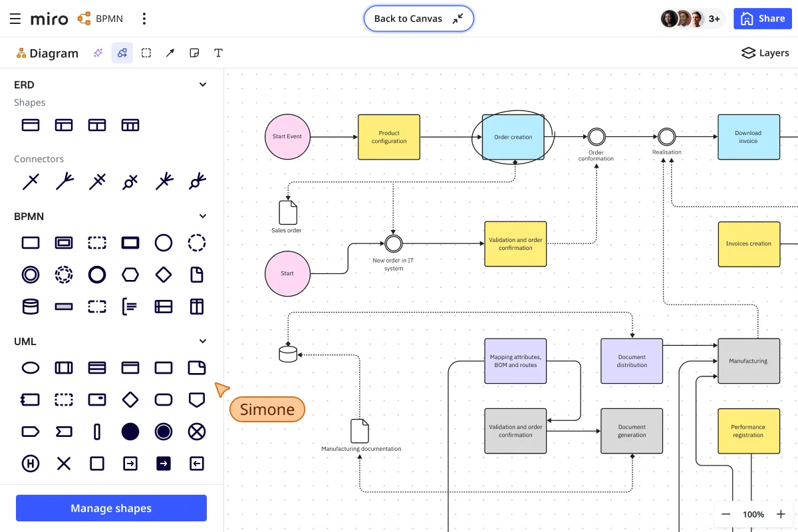
Task: Choose the UML filled black circle shape
Action: tap(130, 432)
